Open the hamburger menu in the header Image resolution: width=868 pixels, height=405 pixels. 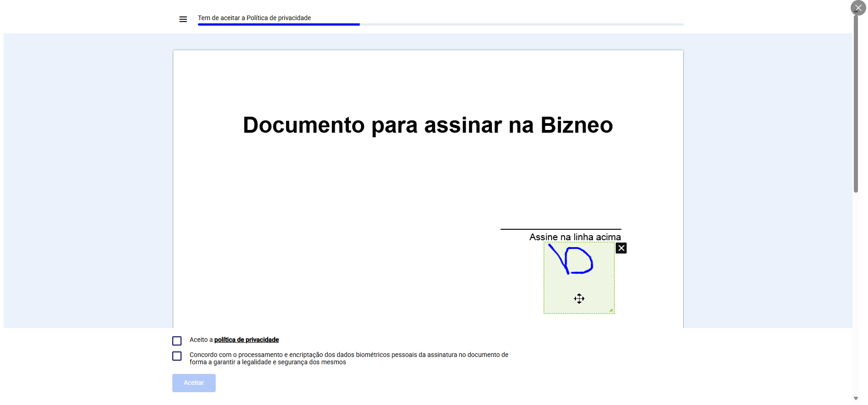click(183, 19)
